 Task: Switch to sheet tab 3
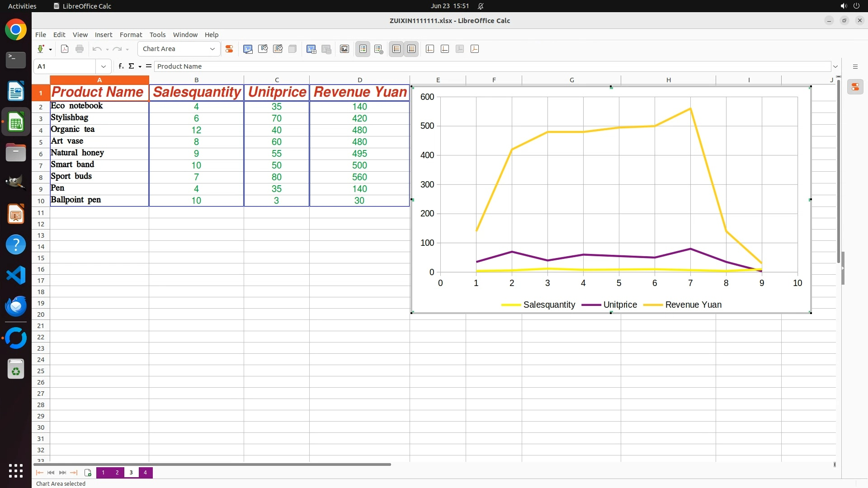point(131,473)
